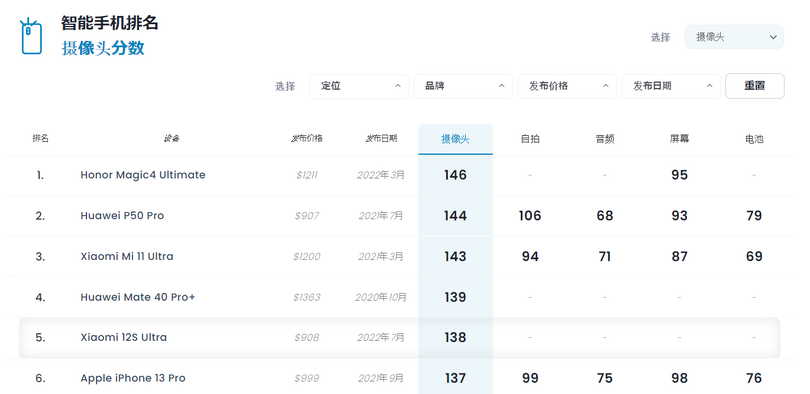Screen dimensions: 810x394
Task: Click camera score 139 for Huawei Mate 40 Pro+
Action: [x=455, y=297]
